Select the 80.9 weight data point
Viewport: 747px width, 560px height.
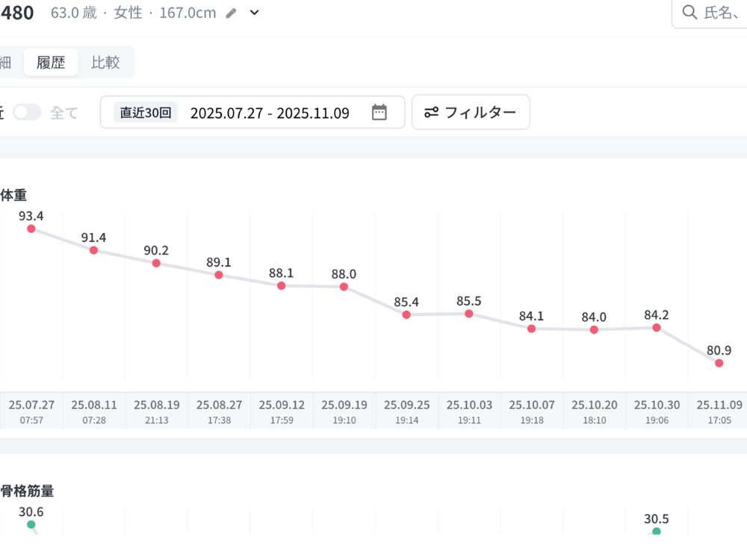[719, 363]
